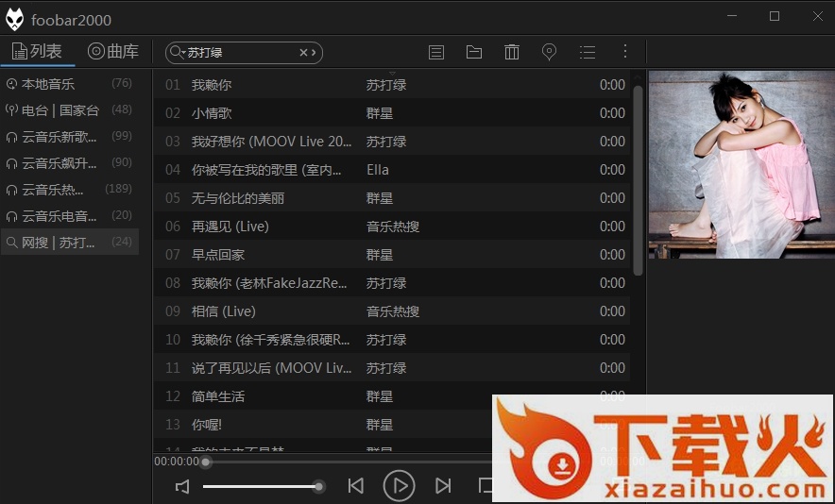The image size is (835, 504).
Task: Click the playback seek bar handle
Action: (x=206, y=462)
